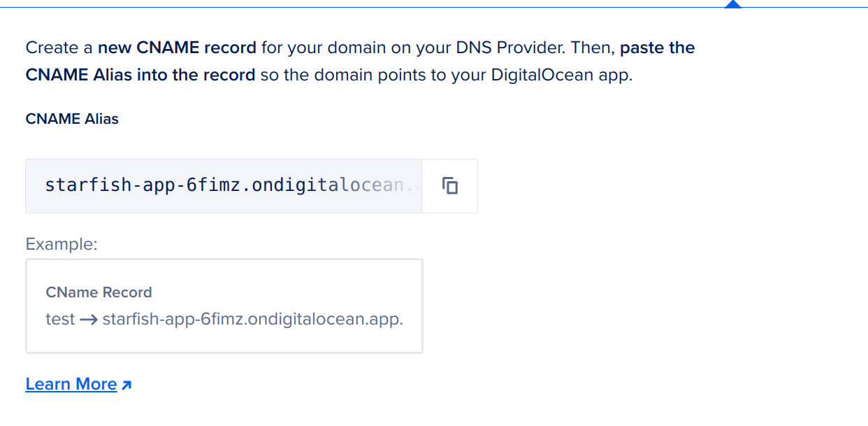868x426 pixels.
Task: Click the bold 'new CNAME record' text
Action: coord(177,48)
